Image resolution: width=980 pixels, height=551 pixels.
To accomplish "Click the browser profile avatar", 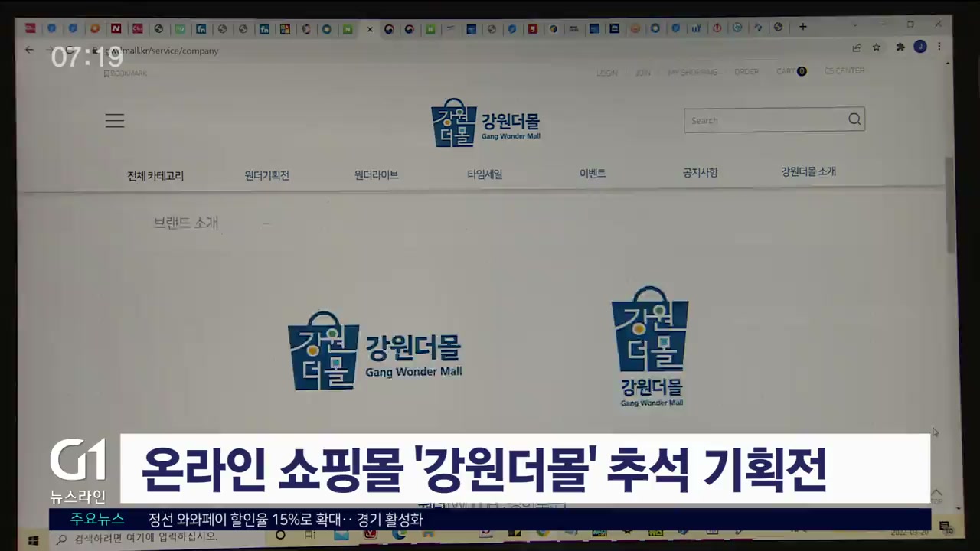I will point(920,47).
